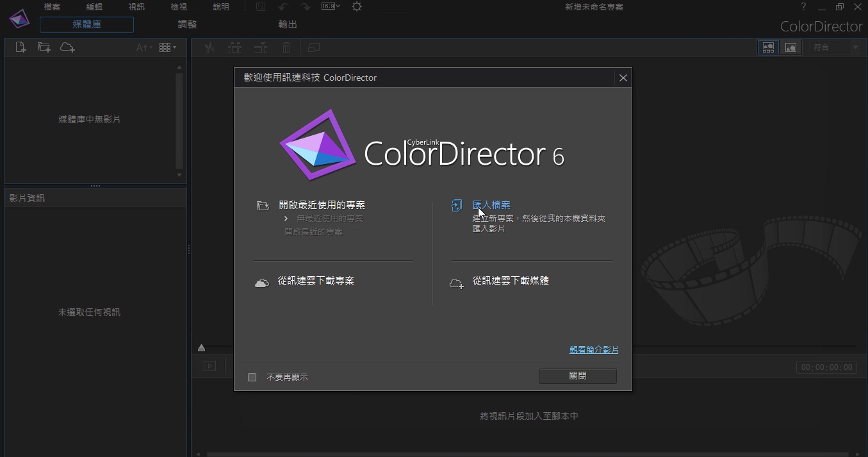Image resolution: width=868 pixels, height=457 pixels.
Task: Switch to the 調整 tab
Action: coord(187,24)
